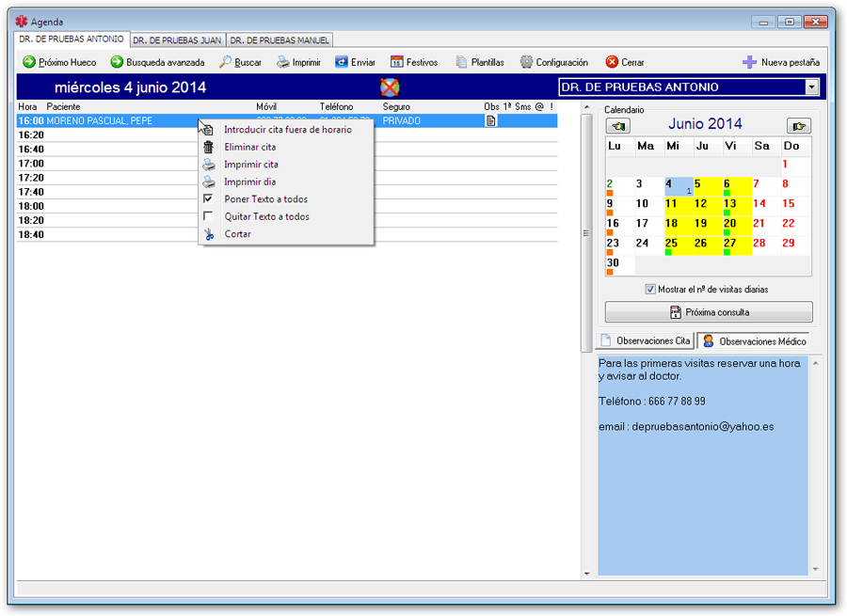847x616 pixels.
Task: Click the Buscar magnifier icon
Action: 226,62
